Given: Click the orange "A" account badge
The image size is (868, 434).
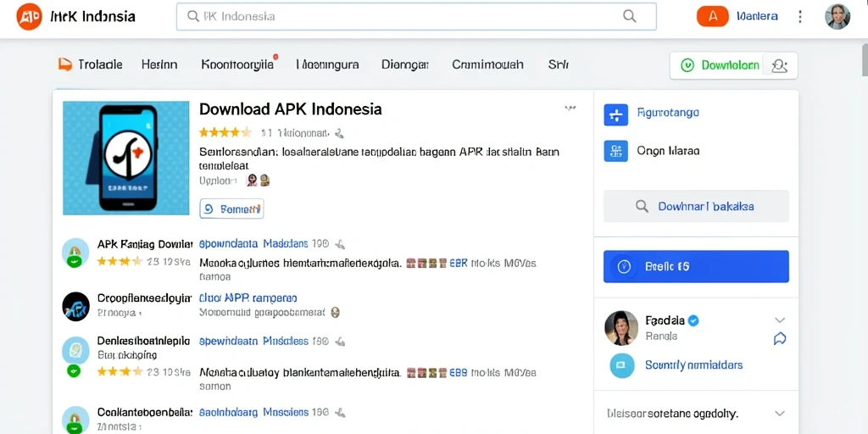Looking at the screenshot, I should [x=712, y=16].
